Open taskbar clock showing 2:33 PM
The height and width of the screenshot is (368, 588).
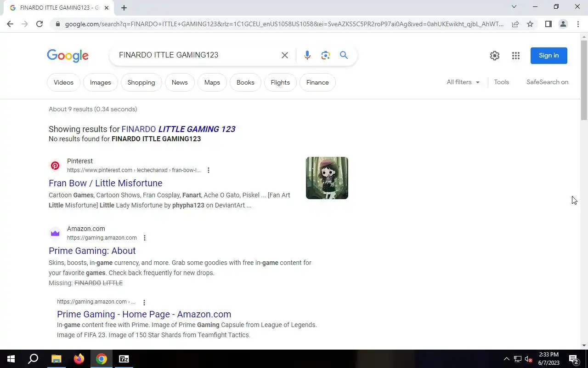549,359
